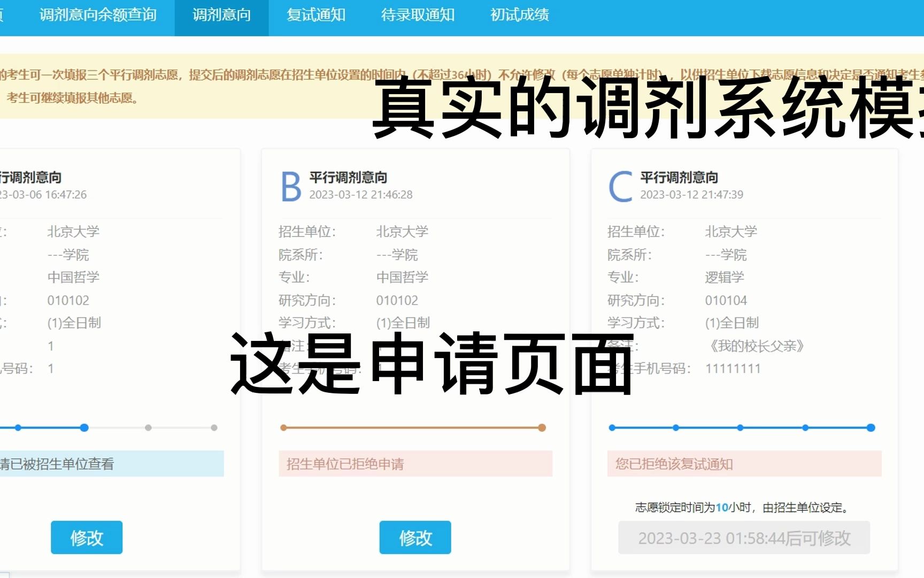Click the starting dot of card B orange line
The width and height of the screenshot is (924, 578).
point(283,428)
